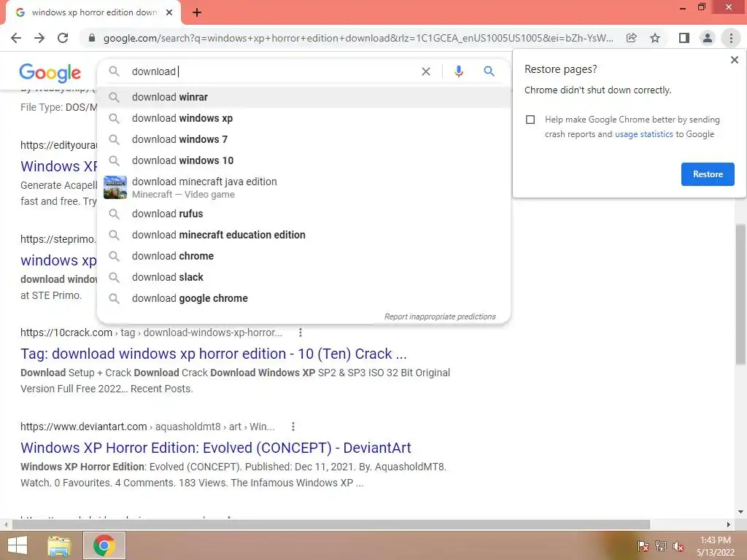Start a voice search with the microphone
The height and width of the screenshot is (560, 747).
(458, 71)
